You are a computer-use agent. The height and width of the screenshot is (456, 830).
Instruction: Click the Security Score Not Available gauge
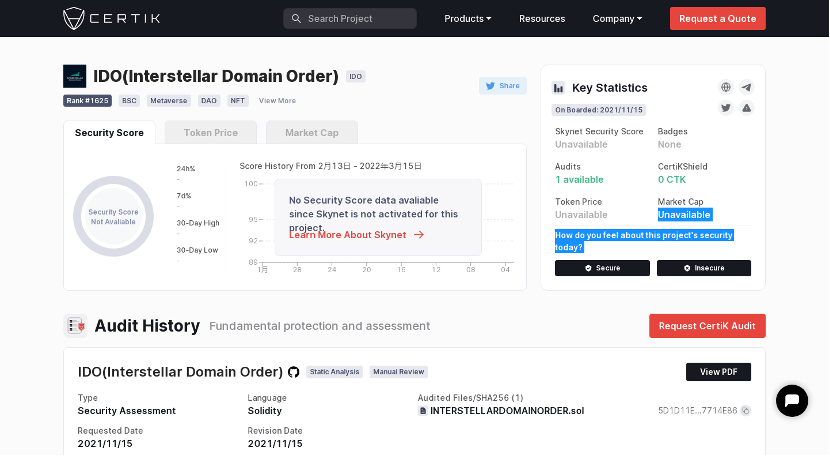[x=113, y=217]
